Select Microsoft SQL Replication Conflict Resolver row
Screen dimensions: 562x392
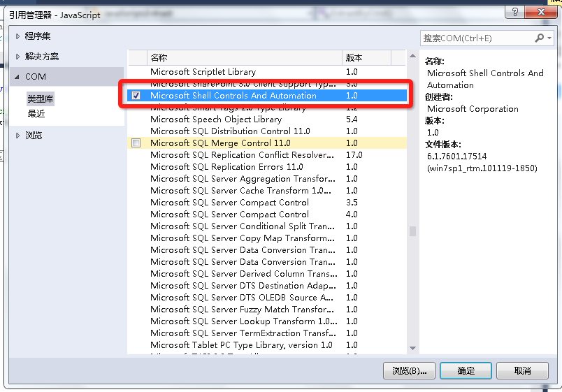pos(267,155)
